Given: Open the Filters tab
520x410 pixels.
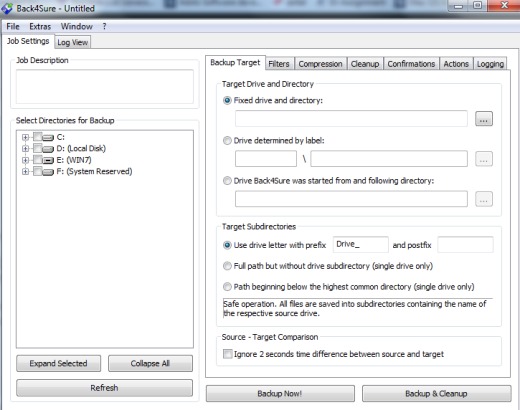Looking at the screenshot, I should [x=279, y=64].
